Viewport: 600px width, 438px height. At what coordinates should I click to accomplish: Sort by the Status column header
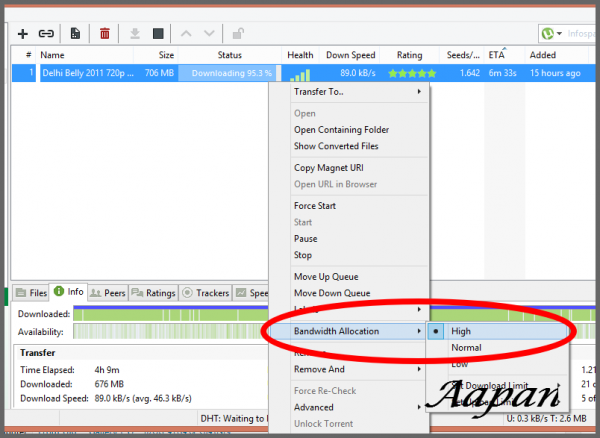tap(230, 55)
